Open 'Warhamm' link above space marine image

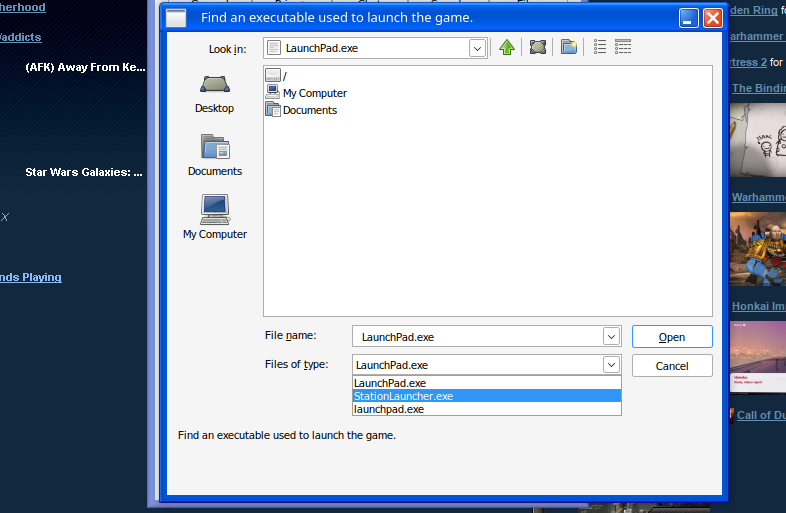(759, 197)
